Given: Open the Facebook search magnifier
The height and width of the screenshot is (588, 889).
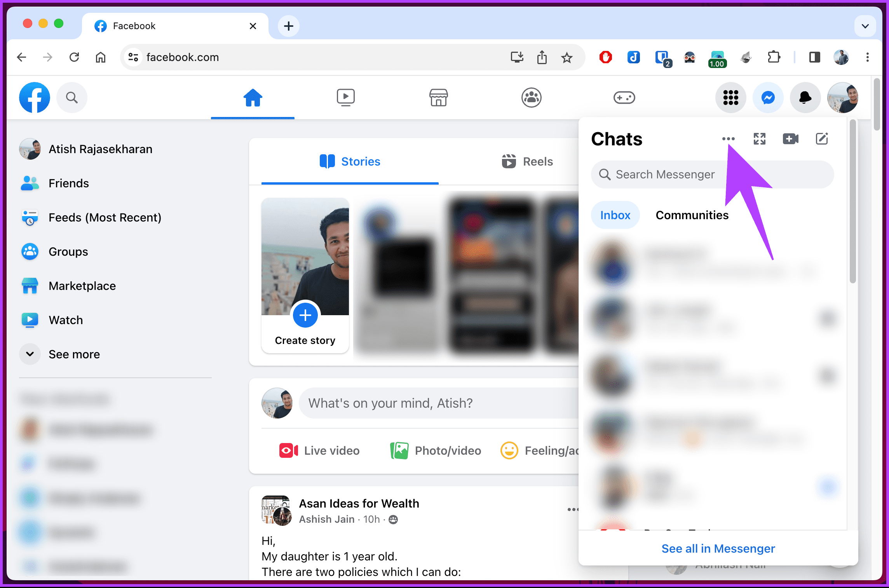Looking at the screenshot, I should 72,98.
